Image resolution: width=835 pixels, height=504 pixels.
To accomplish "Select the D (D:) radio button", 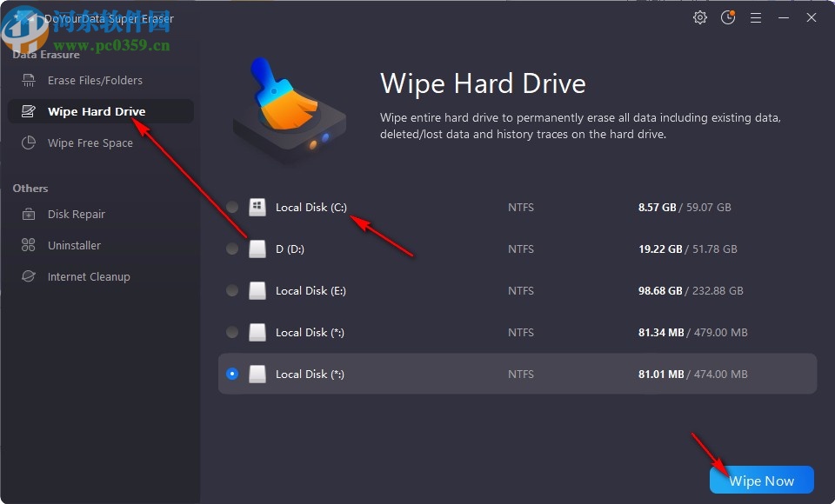I will click(x=232, y=249).
